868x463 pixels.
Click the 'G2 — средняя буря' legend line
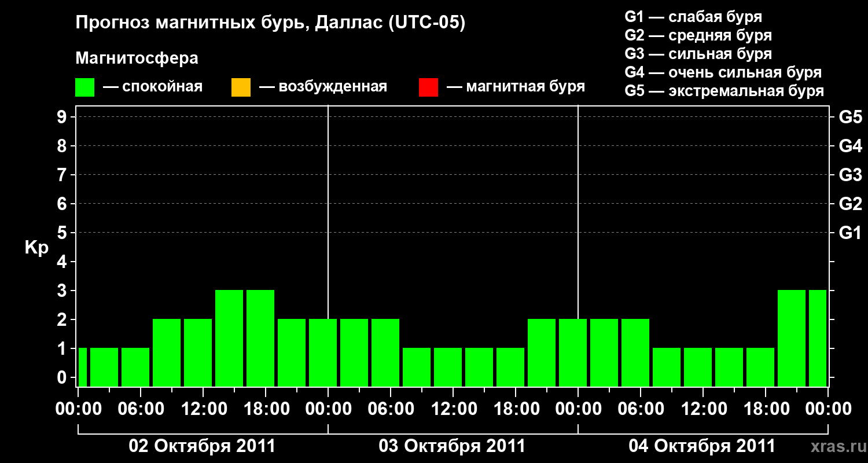coord(698,35)
